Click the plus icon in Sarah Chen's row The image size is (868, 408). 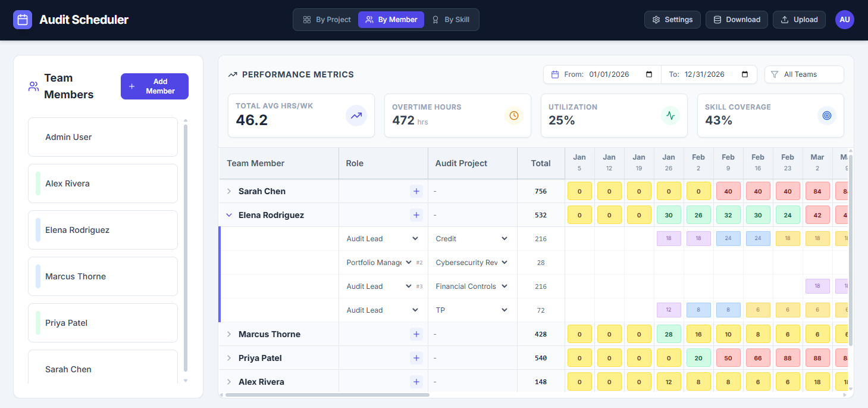(x=416, y=191)
